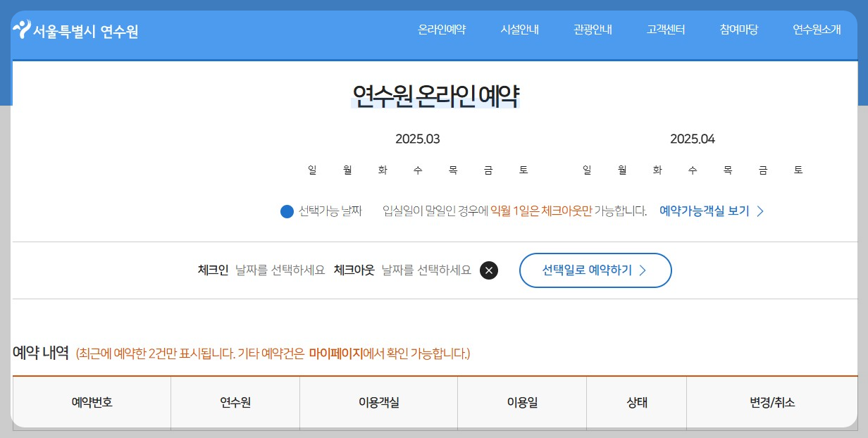Click the 예약번호 table header
868x438 pixels.
click(x=91, y=403)
